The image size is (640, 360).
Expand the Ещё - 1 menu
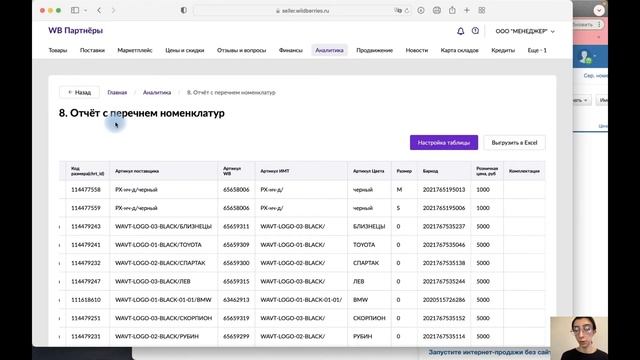click(x=537, y=50)
